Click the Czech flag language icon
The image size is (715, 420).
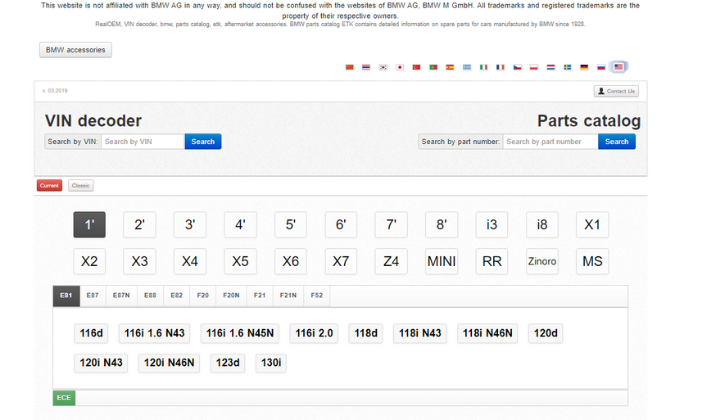coord(517,67)
